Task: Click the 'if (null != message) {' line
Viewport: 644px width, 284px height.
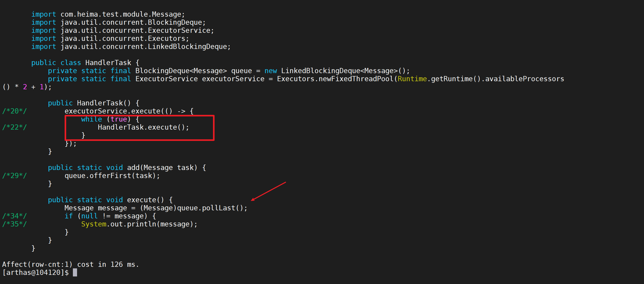Action: coord(110,216)
